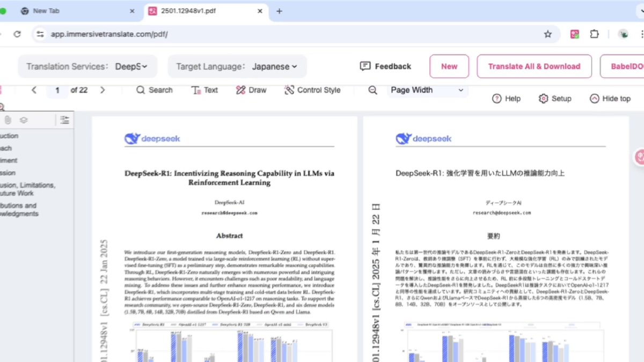Open the Page Width zoom dropdown
Image resolution: width=644 pixels, height=362 pixels.
[x=427, y=90]
